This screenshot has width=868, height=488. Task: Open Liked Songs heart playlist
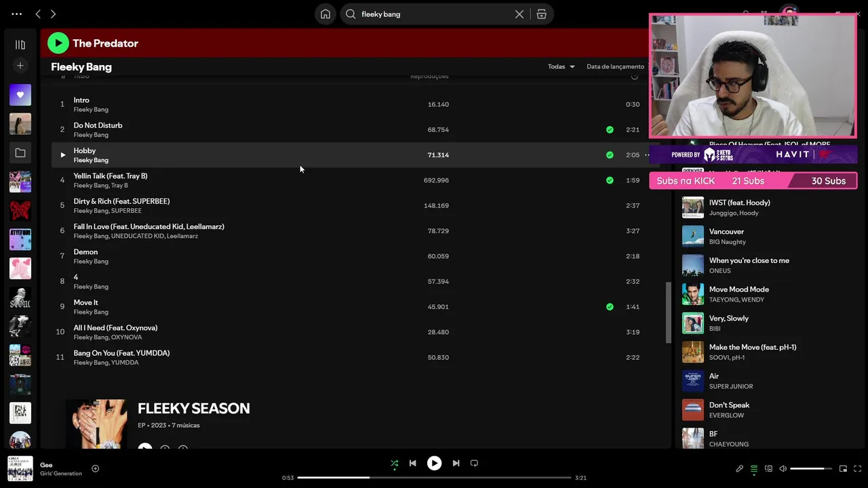click(x=20, y=95)
